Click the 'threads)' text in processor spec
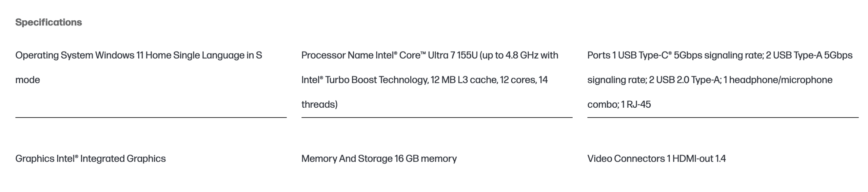 (x=319, y=104)
